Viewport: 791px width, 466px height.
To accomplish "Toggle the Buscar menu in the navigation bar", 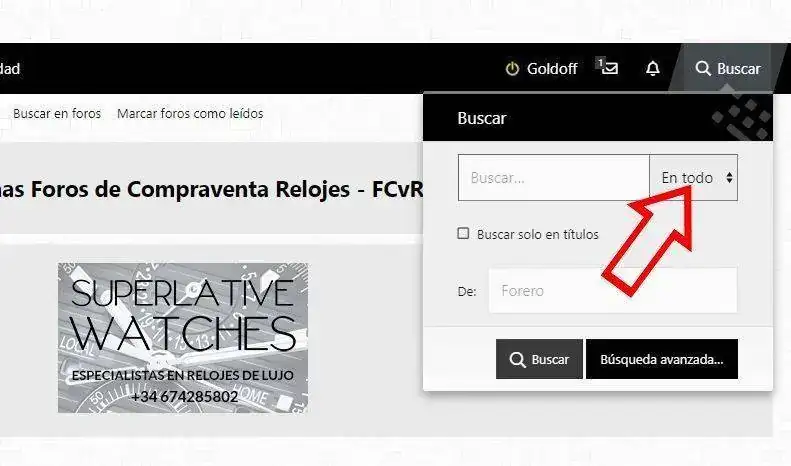I will (727, 69).
